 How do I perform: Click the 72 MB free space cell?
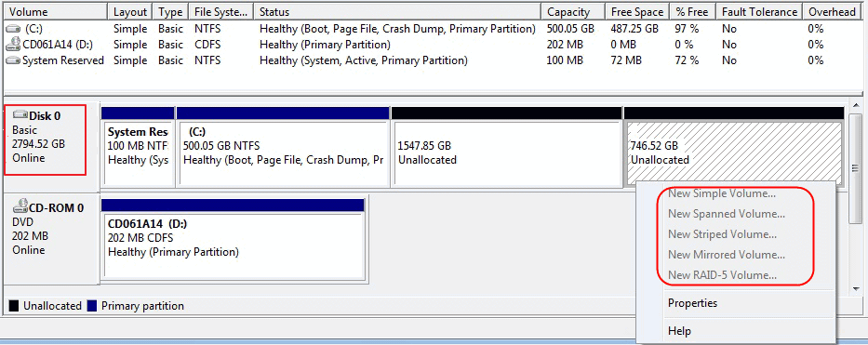[626, 60]
